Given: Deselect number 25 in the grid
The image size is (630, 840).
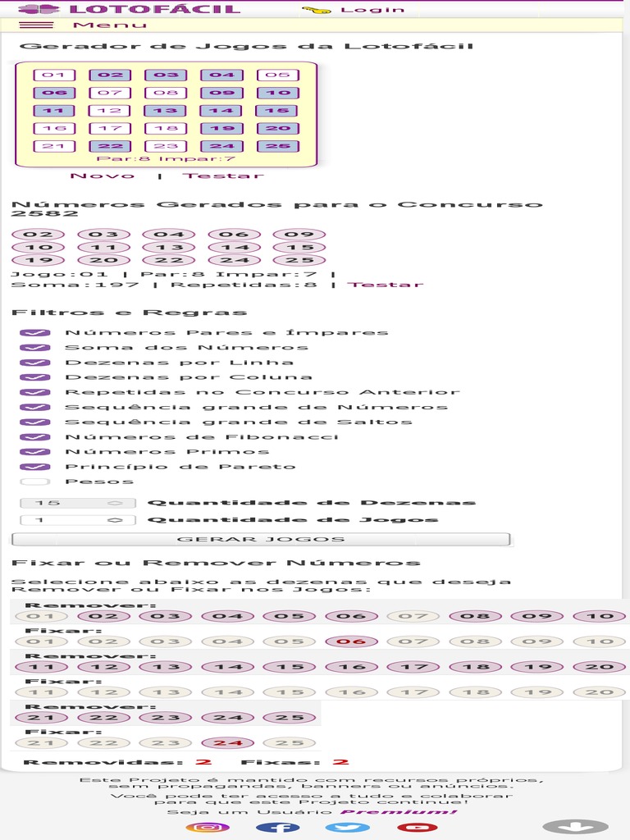Looking at the screenshot, I should (277, 146).
